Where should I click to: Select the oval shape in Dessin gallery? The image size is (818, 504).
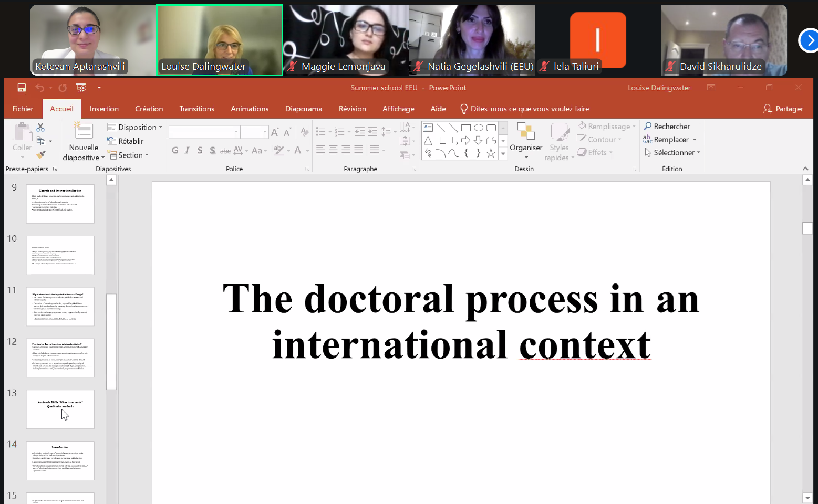click(x=478, y=128)
